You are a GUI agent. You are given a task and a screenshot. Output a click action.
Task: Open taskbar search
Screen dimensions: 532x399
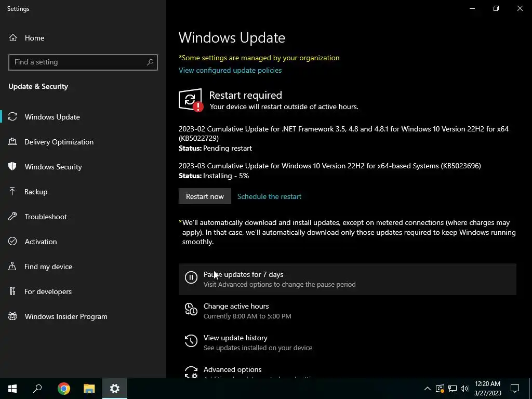click(37, 389)
